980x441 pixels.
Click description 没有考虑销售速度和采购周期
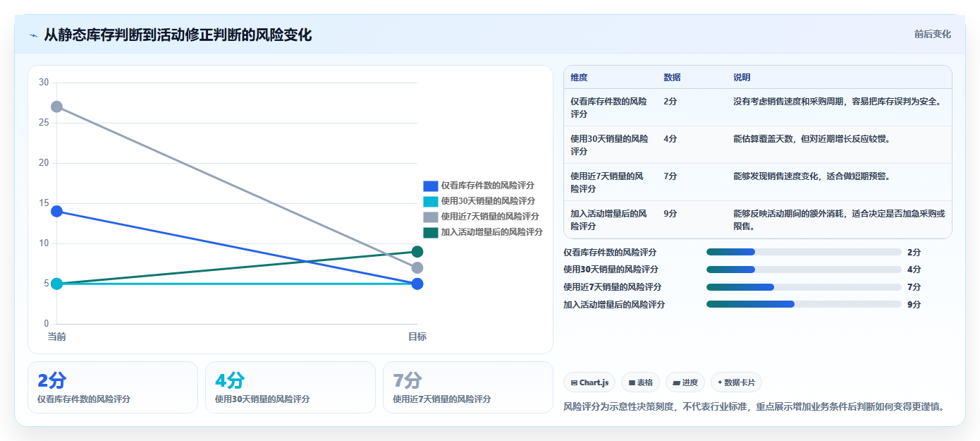coord(837,102)
